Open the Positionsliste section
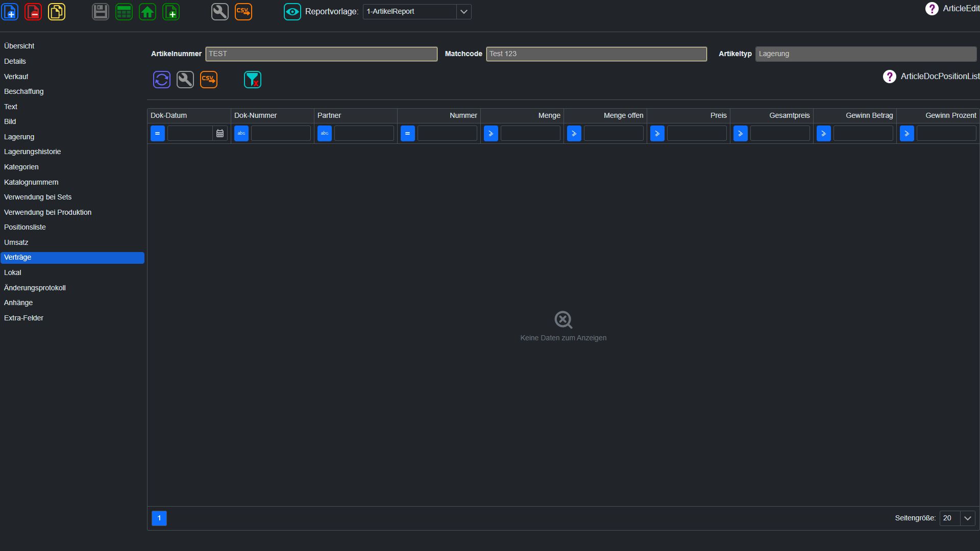 click(72, 227)
